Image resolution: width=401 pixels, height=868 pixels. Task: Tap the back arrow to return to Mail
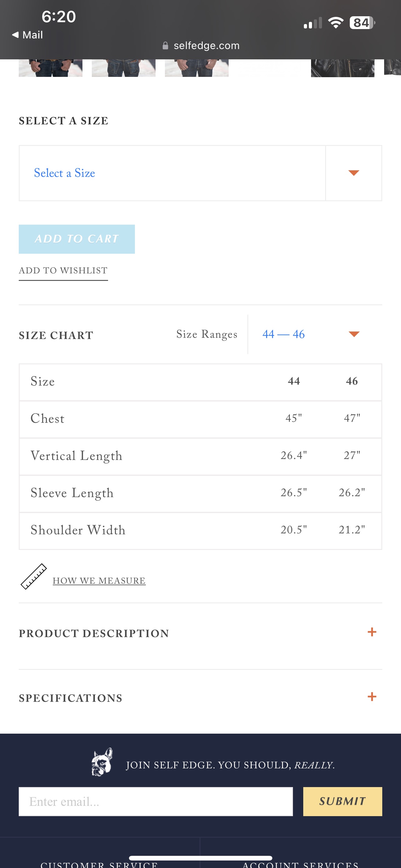(15, 35)
